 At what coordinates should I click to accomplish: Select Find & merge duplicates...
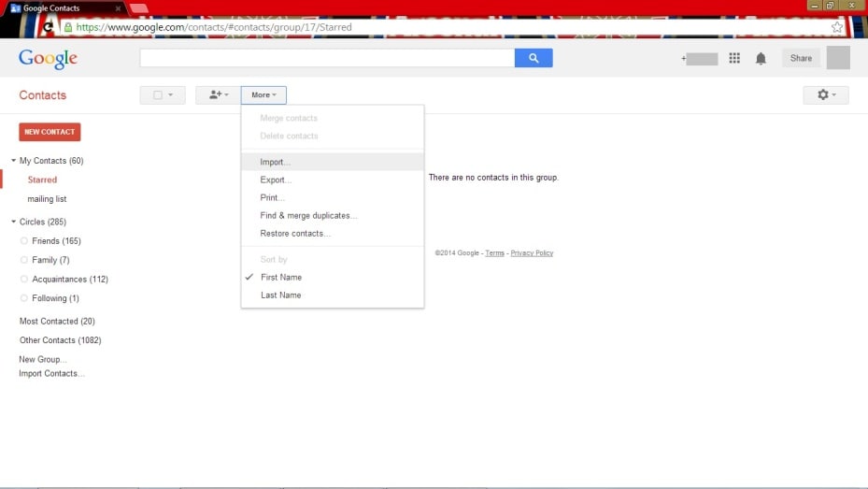click(x=332, y=215)
